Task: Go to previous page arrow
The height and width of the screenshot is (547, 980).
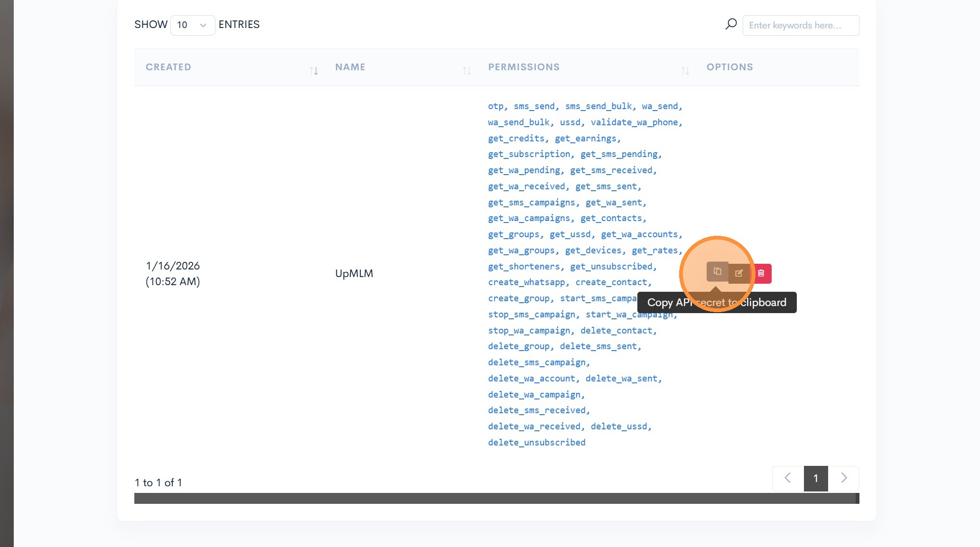Action: coord(788,478)
